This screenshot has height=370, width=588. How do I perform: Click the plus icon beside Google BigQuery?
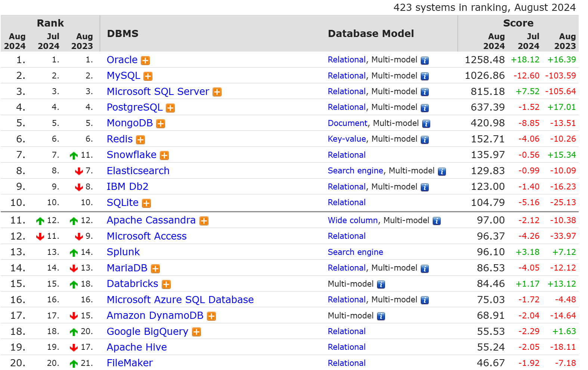(x=196, y=332)
